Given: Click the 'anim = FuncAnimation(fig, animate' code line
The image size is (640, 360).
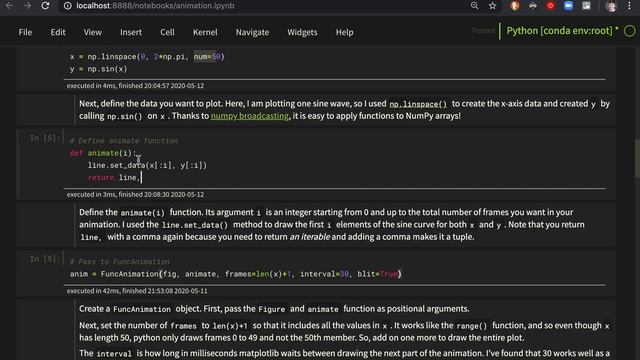Looking at the screenshot, I should (x=236, y=274).
